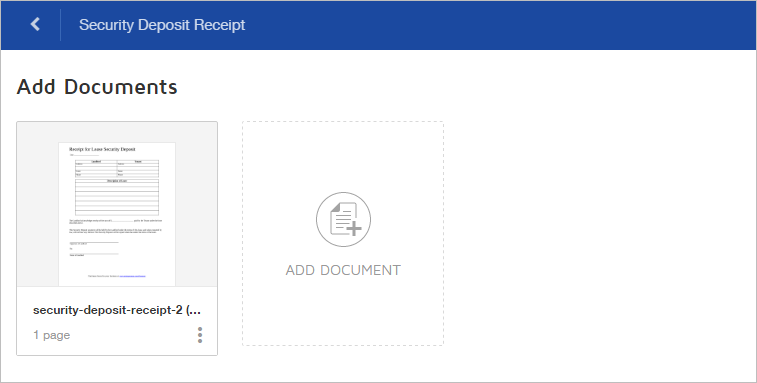The width and height of the screenshot is (757, 383).
Task: Click the date line under the preview title
Action: 84,155
